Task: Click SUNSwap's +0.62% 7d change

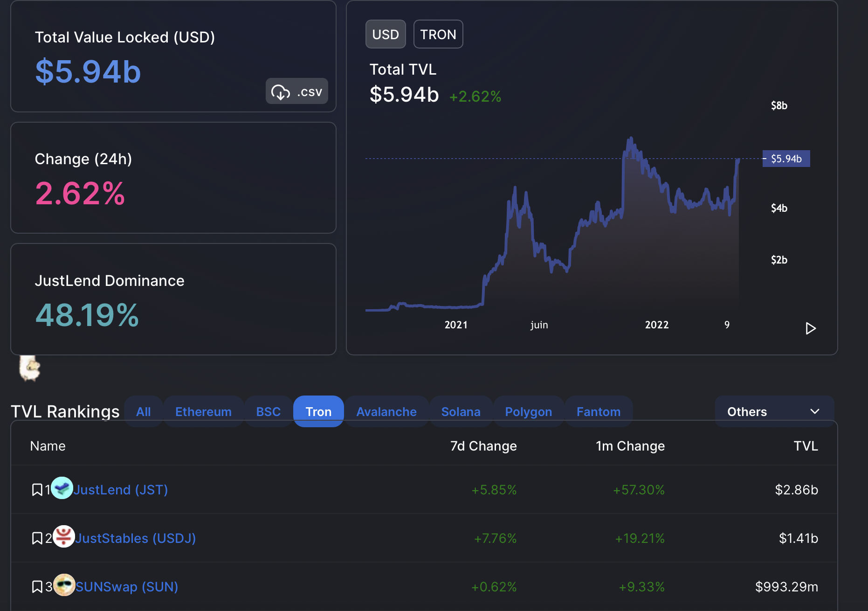Action: [x=494, y=587]
